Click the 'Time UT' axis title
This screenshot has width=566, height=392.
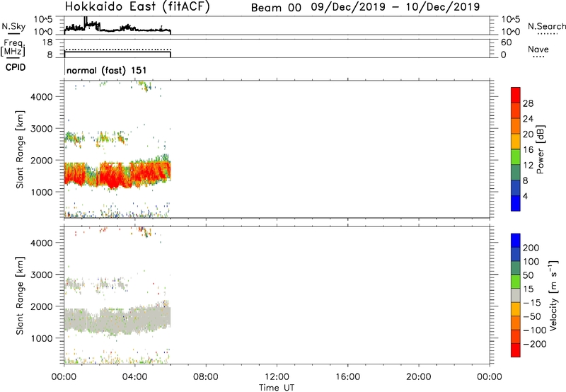[277, 388]
